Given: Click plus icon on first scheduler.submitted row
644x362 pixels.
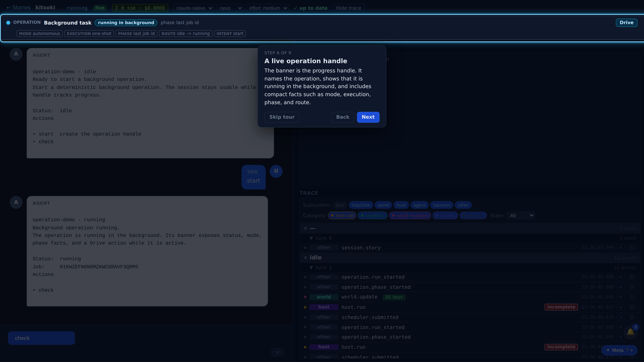Looking at the screenshot, I should [621, 317].
